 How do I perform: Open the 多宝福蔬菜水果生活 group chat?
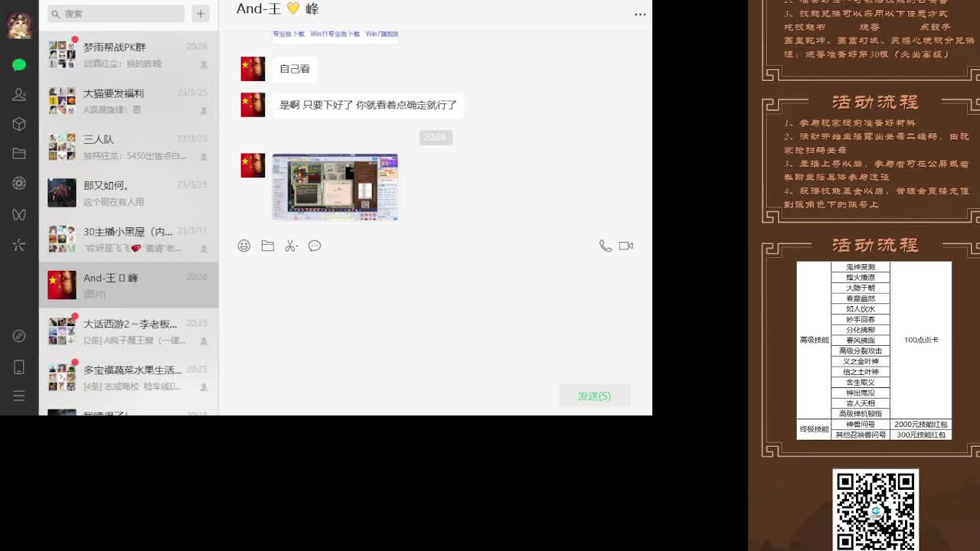(x=129, y=377)
